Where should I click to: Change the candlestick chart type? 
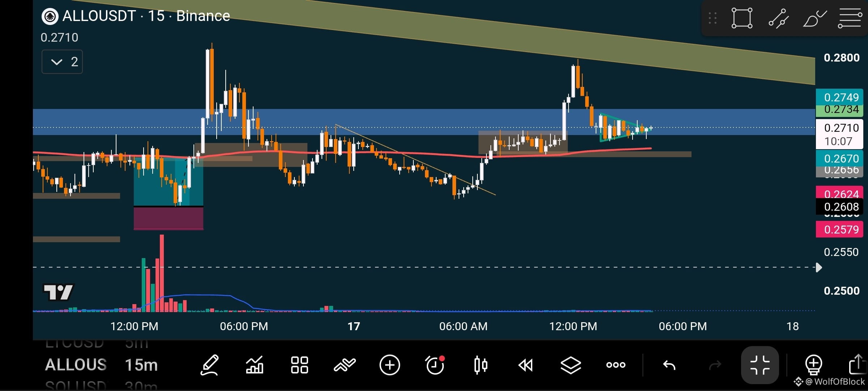tap(480, 365)
